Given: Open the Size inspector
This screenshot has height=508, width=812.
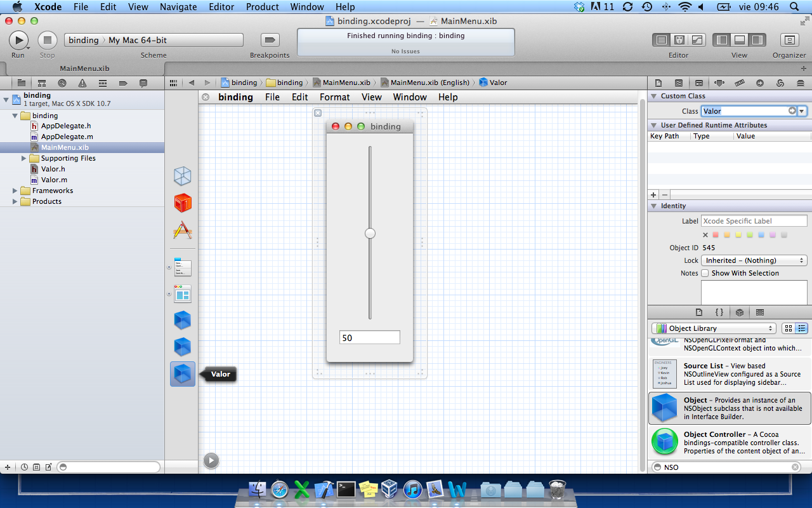Looking at the screenshot, I should [738, 83].
